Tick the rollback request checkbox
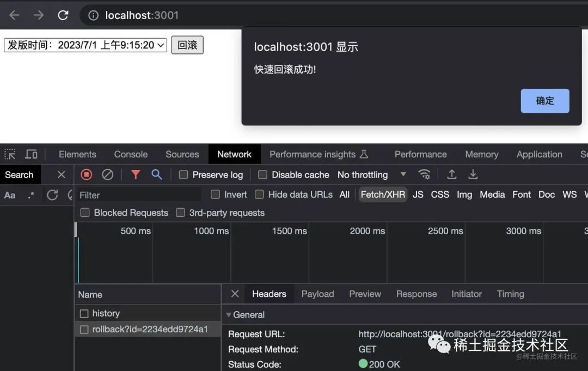Image resolution: width=588 pixels, height=371 pixels. 84,330
